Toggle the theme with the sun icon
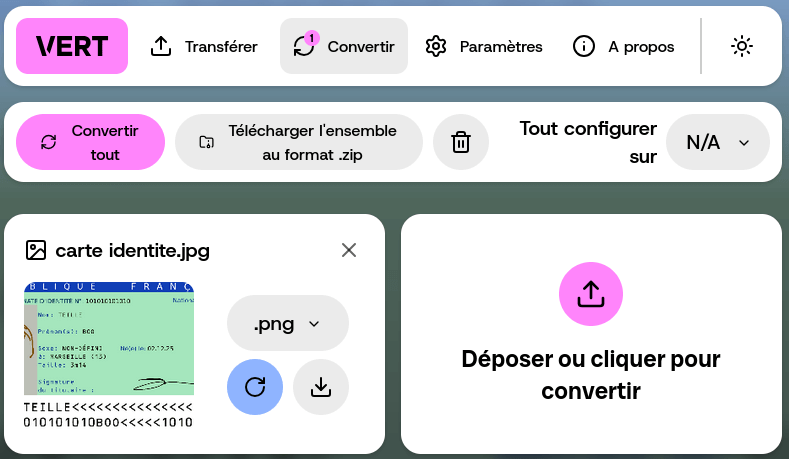789x459 pixels. point(741,46)
